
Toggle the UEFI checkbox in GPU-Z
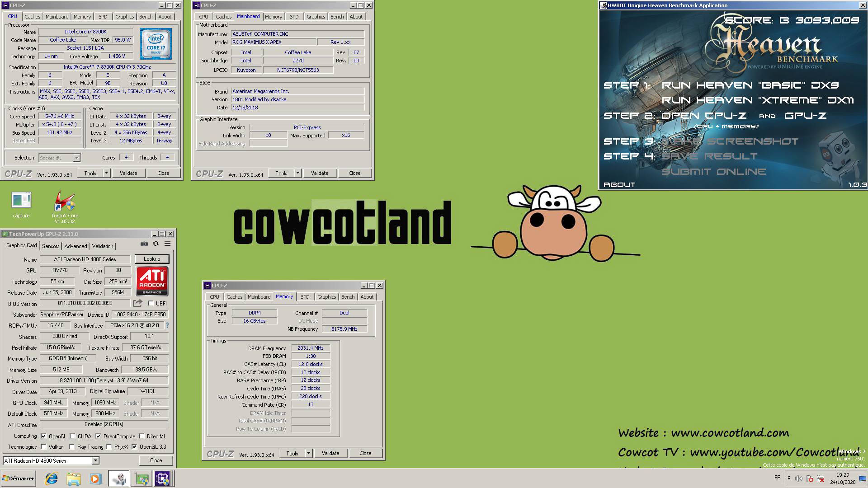point(151,304)
